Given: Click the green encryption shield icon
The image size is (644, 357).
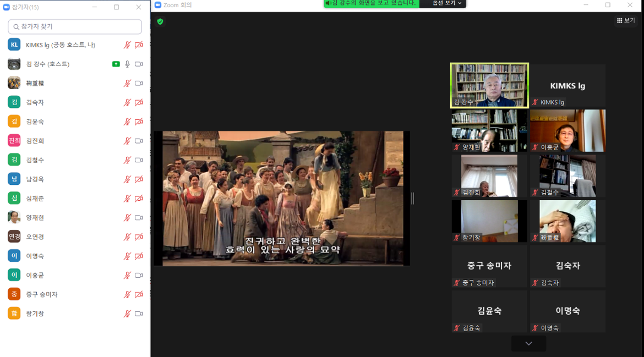Looking at the screenshot, I should tap(160, 21).
